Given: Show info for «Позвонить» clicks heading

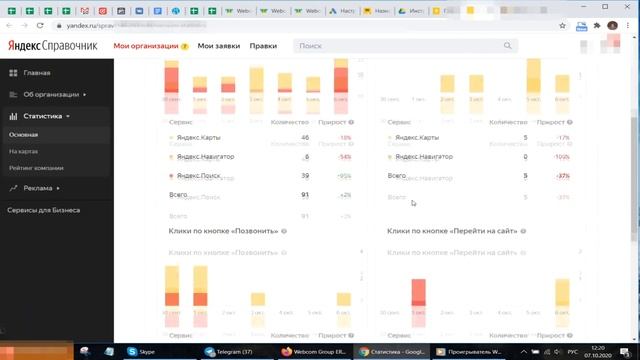Looking at the screenshot, I should point(284,231).
